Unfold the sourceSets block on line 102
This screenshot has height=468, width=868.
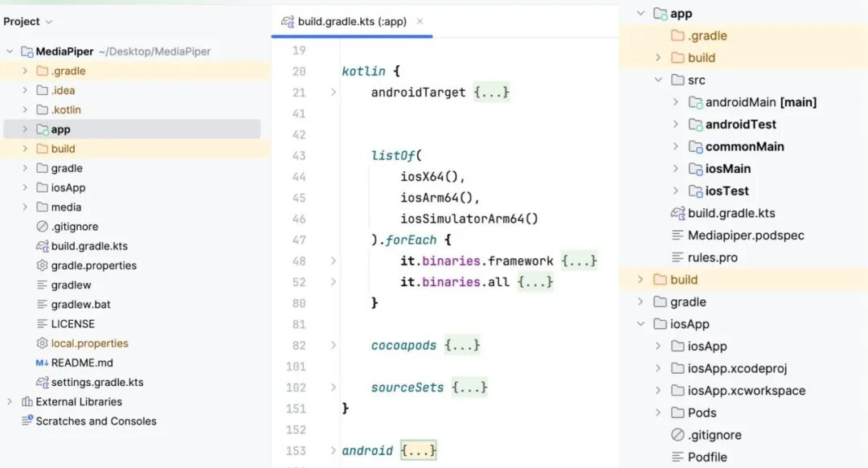point(334,387)
